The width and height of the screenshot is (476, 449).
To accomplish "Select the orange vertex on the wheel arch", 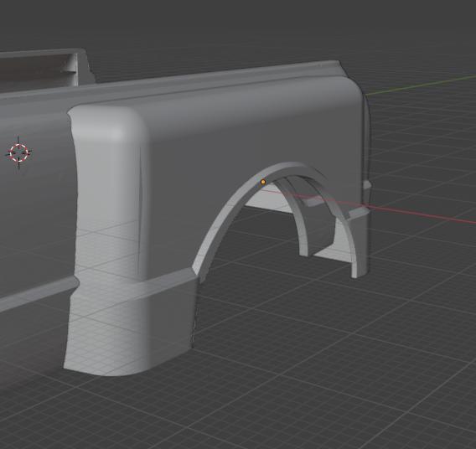I will coord(263,182).
